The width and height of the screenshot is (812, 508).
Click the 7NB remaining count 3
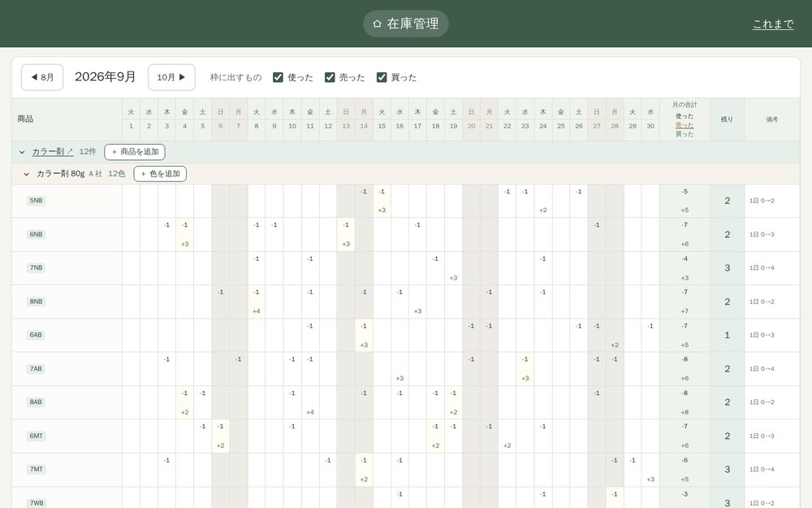pos(727,268)
